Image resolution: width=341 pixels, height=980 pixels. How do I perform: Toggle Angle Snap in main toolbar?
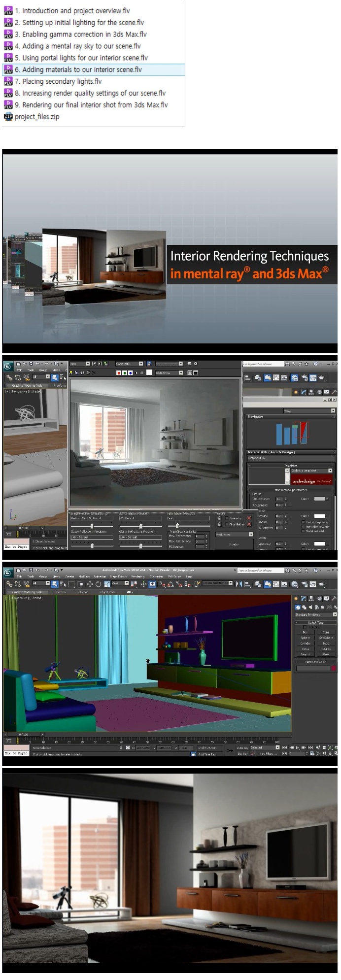coord(170,584)
